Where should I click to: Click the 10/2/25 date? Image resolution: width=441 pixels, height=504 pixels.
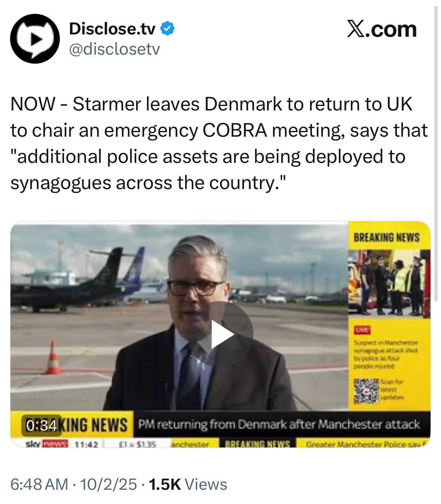click(x=108, y=484)
